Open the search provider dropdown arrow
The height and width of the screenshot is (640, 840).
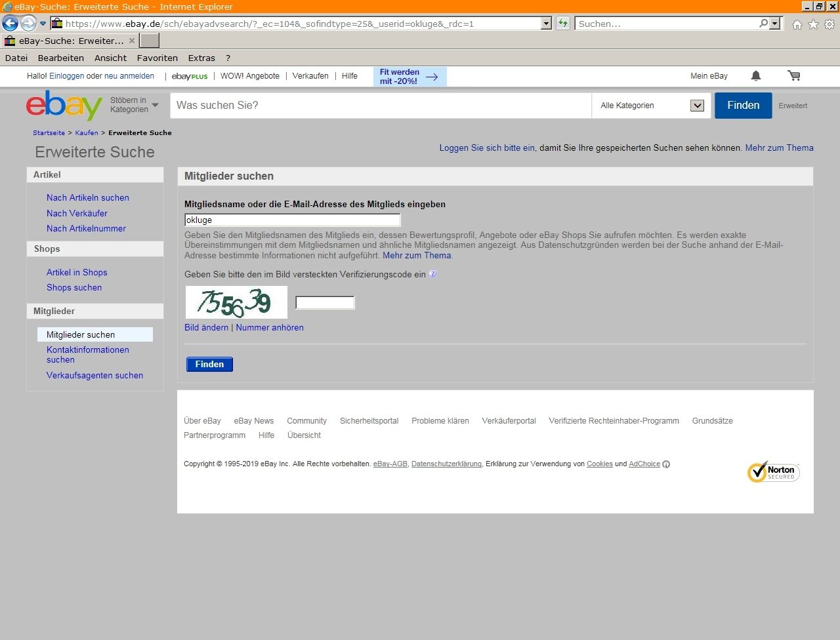775,24
